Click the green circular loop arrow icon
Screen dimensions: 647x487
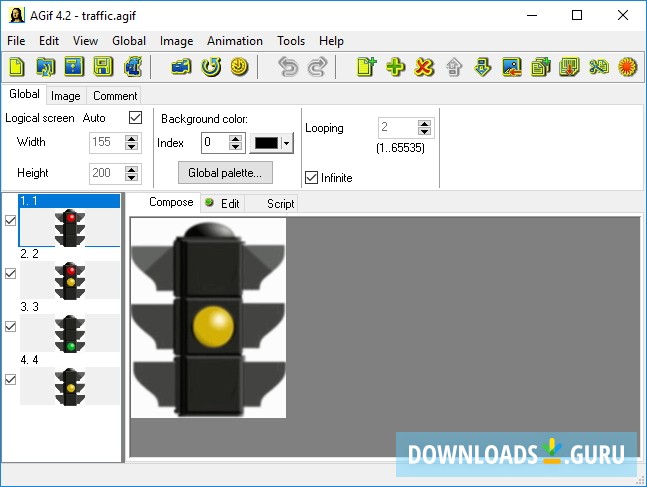click(211, 67)
